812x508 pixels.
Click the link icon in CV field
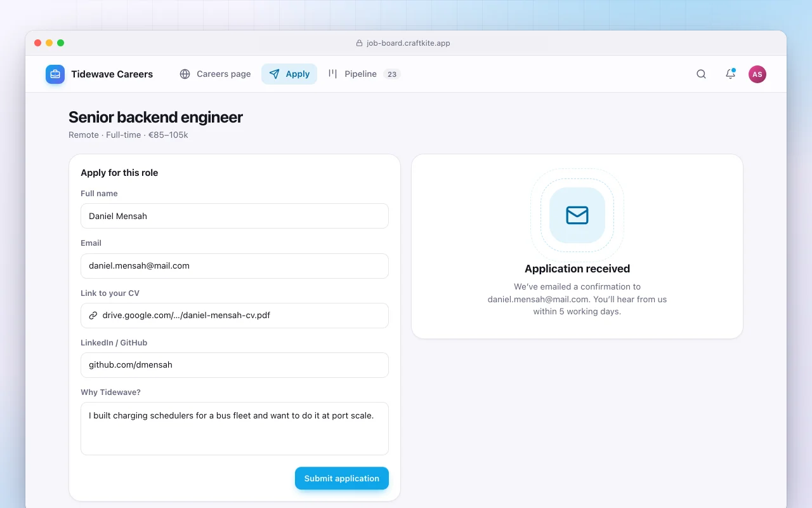[93, 316]
